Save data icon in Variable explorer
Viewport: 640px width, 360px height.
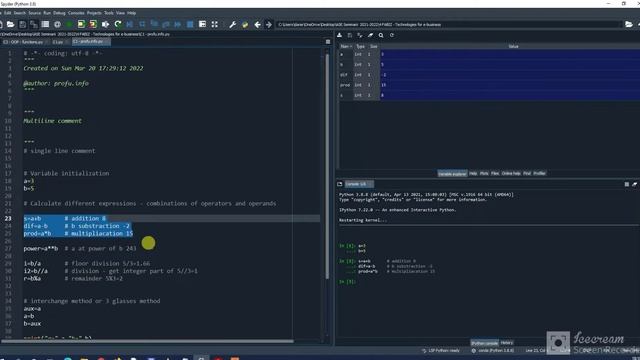[x=350, y=35]
